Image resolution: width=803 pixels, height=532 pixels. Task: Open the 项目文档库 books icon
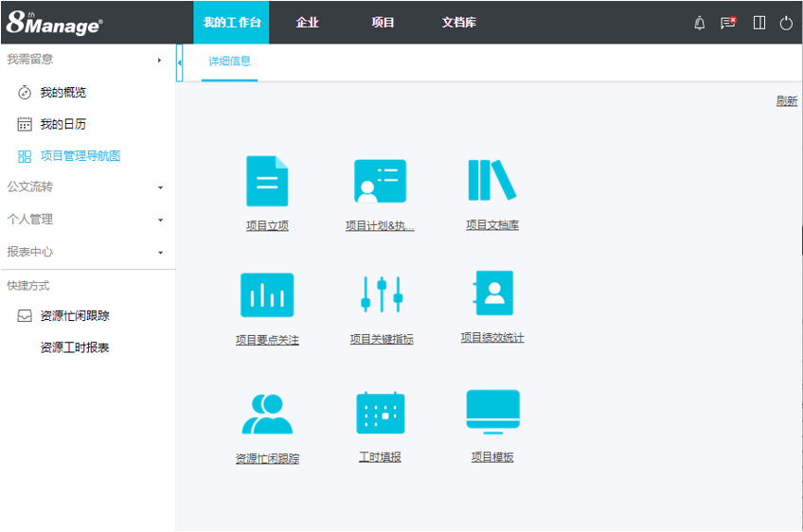491,180
